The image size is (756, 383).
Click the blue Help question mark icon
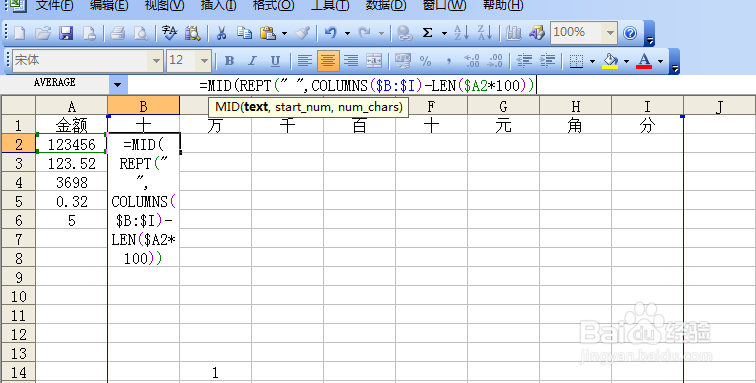click(x=630, y=33)
